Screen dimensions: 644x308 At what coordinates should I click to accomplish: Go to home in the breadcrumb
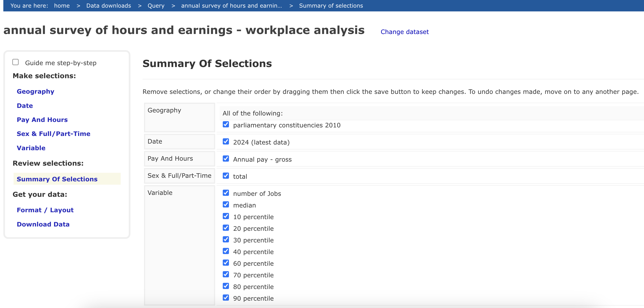(62, 5)
